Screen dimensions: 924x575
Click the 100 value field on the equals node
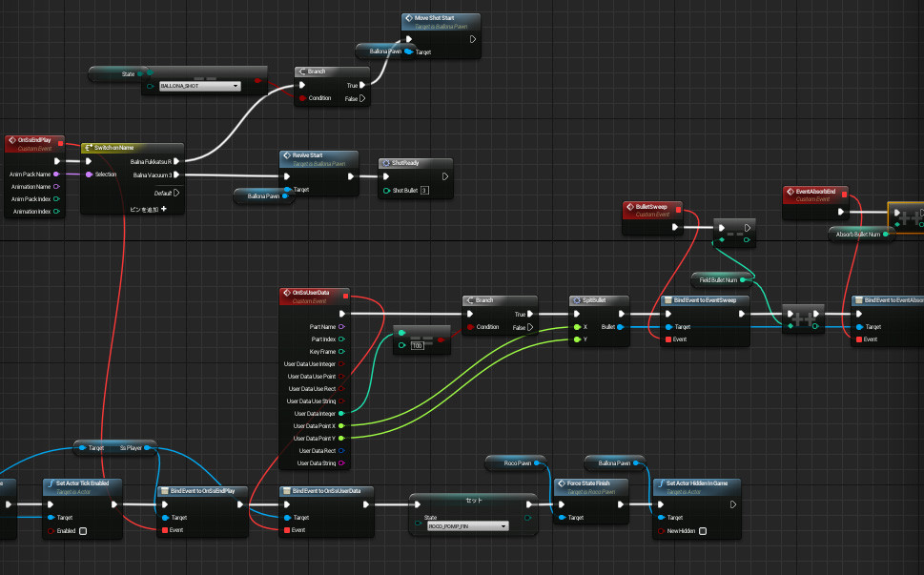(x=418, y=345)
